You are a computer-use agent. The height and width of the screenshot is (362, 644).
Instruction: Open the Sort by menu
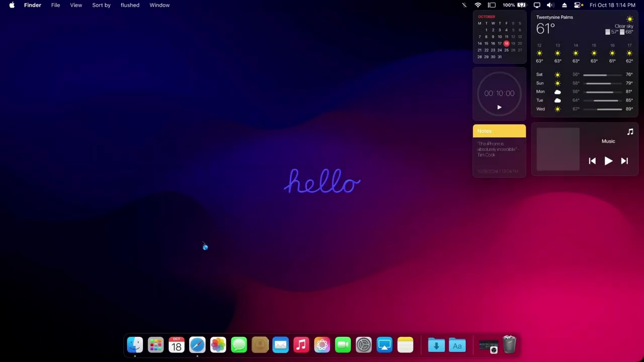pyautogui.click(x=101, y=5)
